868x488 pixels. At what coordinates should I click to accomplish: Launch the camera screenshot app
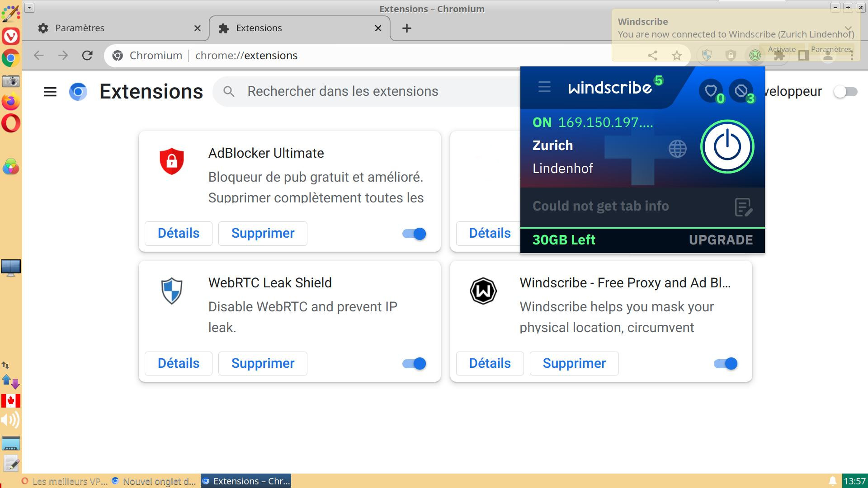pos(11,81)
